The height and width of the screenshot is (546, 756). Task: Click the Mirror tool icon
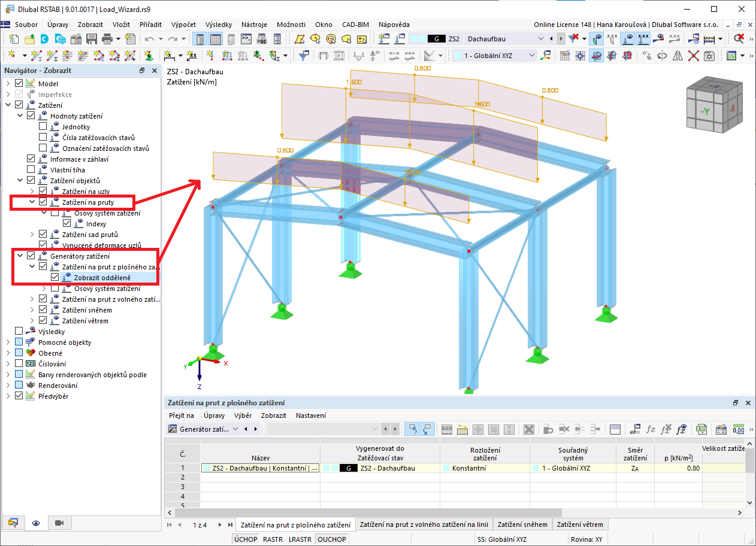pyautogui.click(x=678, y=56)
